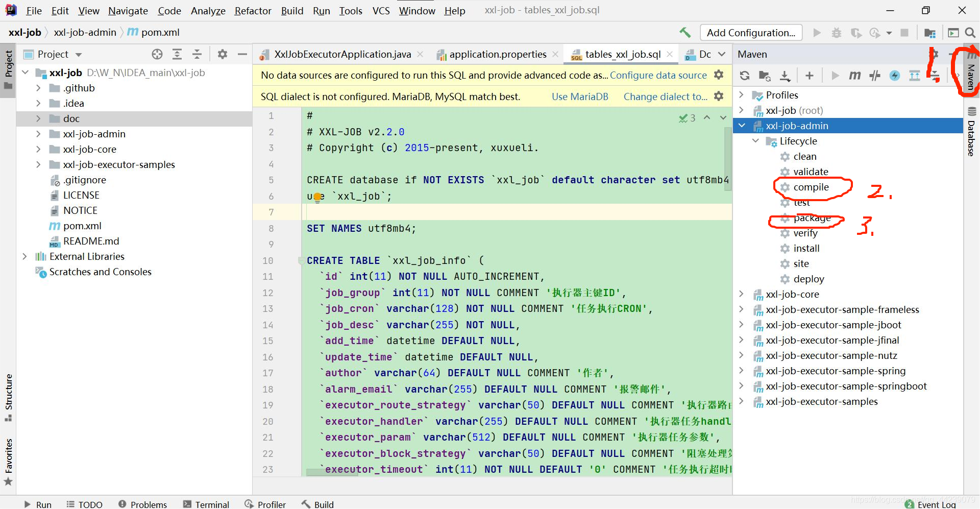Toggle Skip Tests mode lightning icon
This screenshot has width=980, height=509.
[895, 76]
